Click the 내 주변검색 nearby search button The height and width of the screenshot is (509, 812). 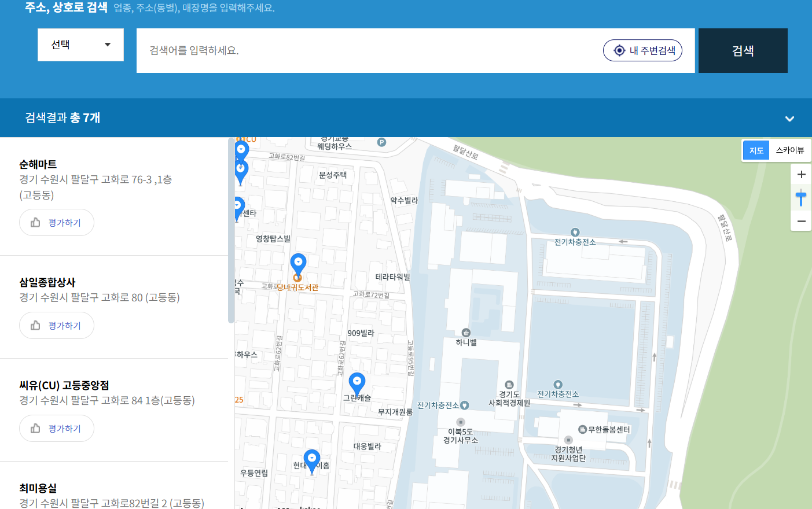tap(642, 50)
